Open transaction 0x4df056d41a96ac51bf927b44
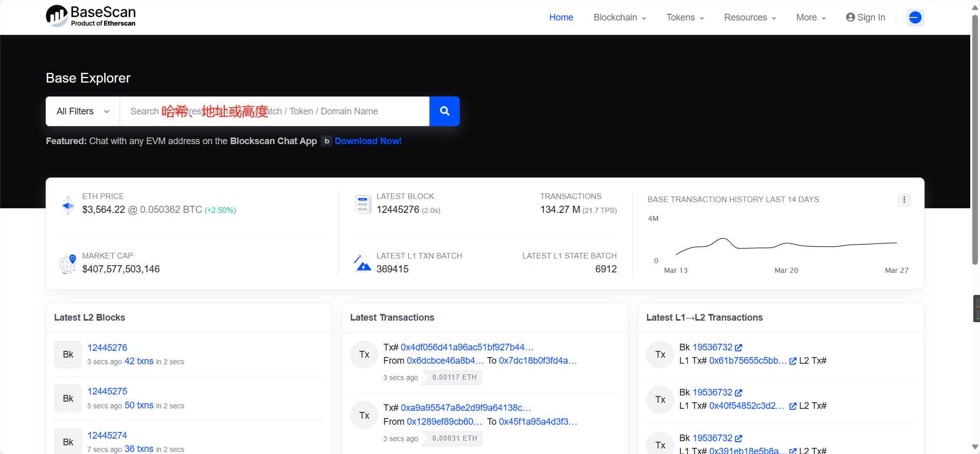This screenshot has height=454, width=980. coord(467,347)
